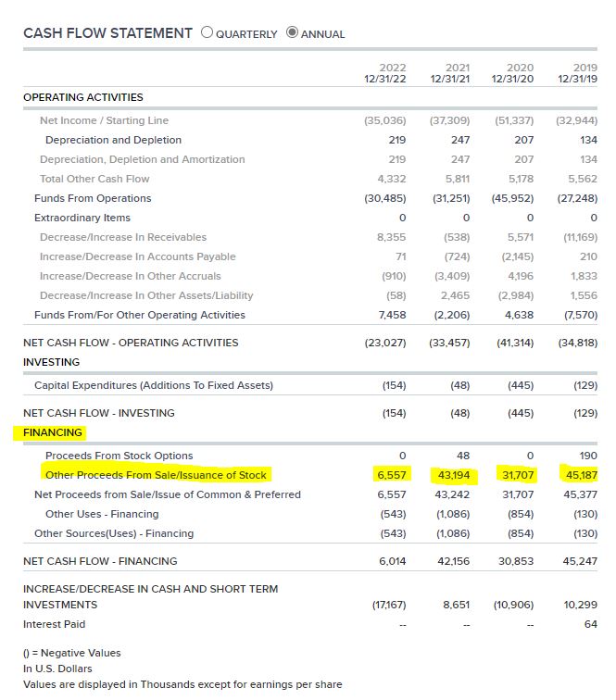The width and height of the screenshot is (616, 700).
Task: Click the Cash Flow Statement title
Action: [x=107, y=33]
